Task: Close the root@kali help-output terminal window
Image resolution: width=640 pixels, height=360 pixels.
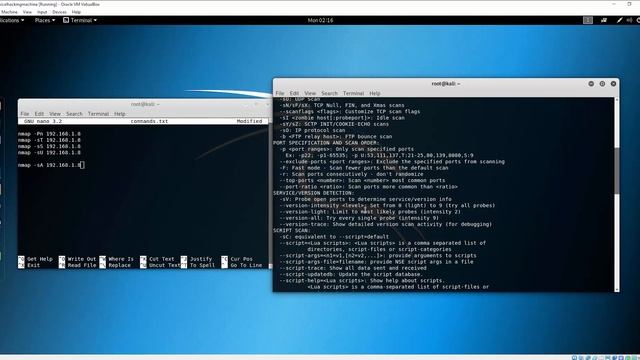Action: coord(613,84)
